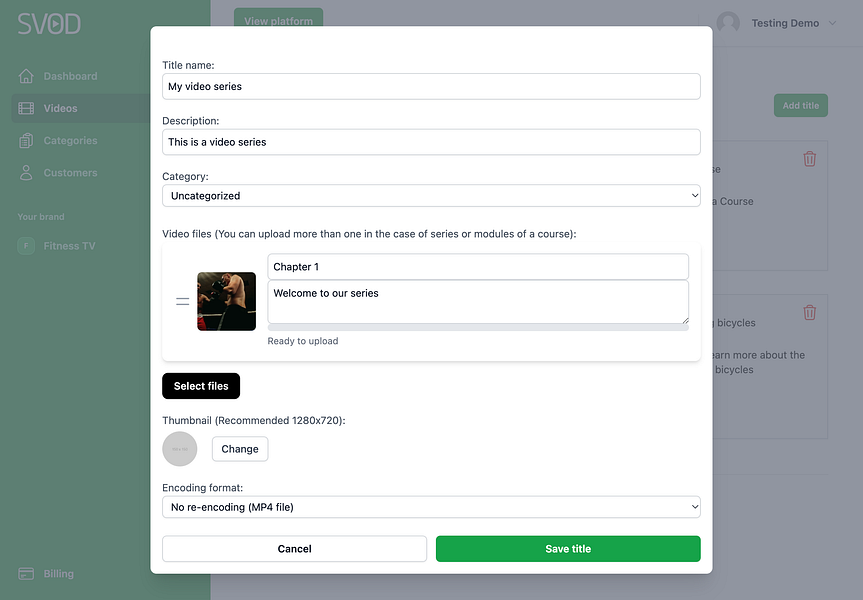Click the Categories clipboard icon
This screenshot has width=863, height=600.
pyautogui.click(x=26, y=141)
